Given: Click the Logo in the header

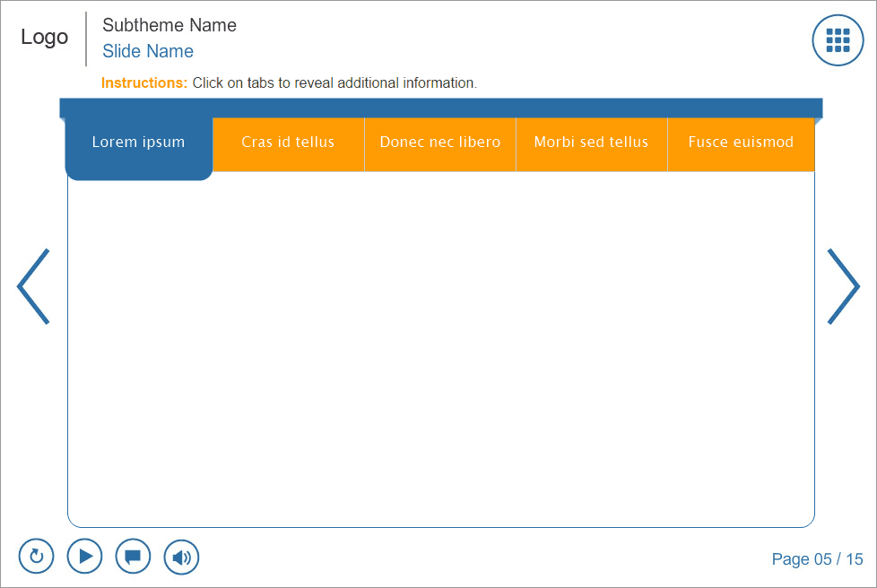Looking at the screenshot, I should [45, 38].
